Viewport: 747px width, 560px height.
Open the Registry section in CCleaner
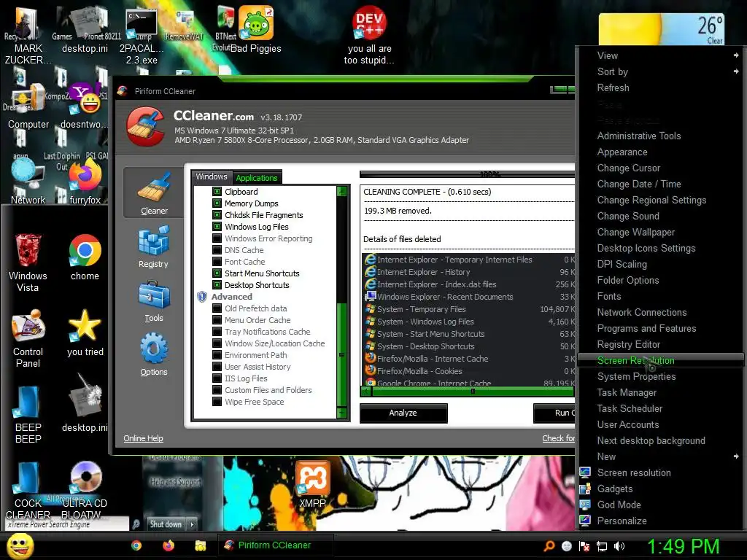153,246
